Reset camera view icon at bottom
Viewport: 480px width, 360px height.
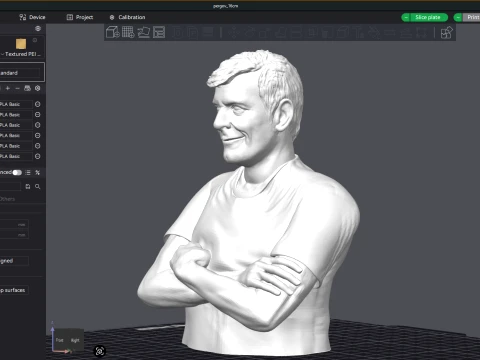tap(100, 351)
